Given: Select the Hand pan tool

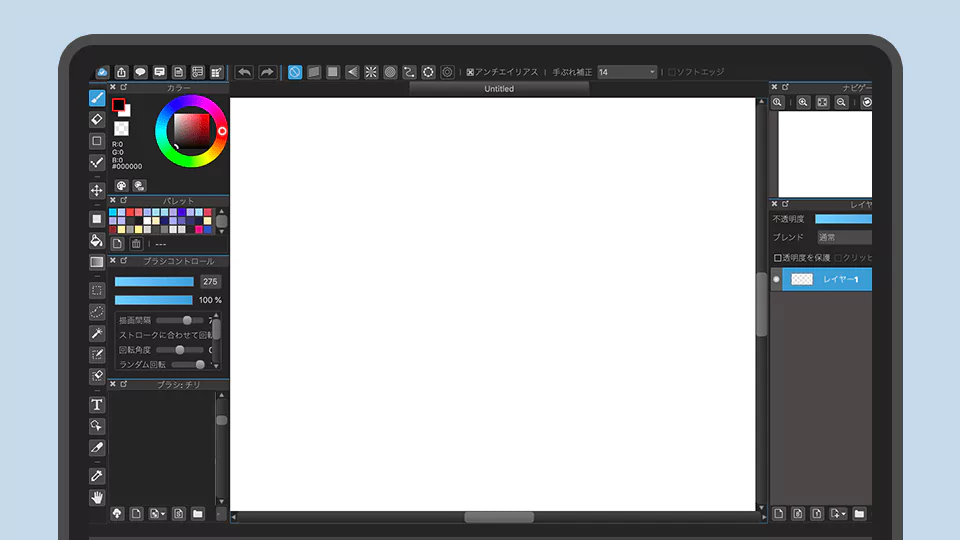Looking at the screenshot, I should (97, 497).
